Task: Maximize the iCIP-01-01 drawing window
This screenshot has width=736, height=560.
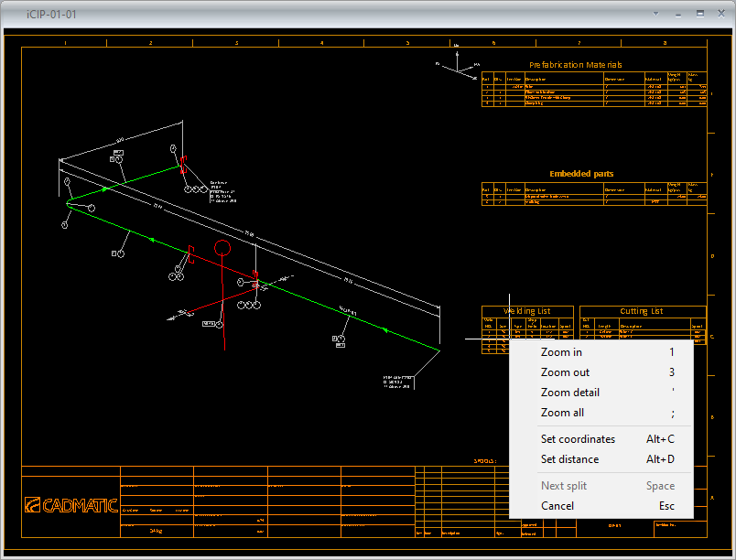Action: (699, 14)
